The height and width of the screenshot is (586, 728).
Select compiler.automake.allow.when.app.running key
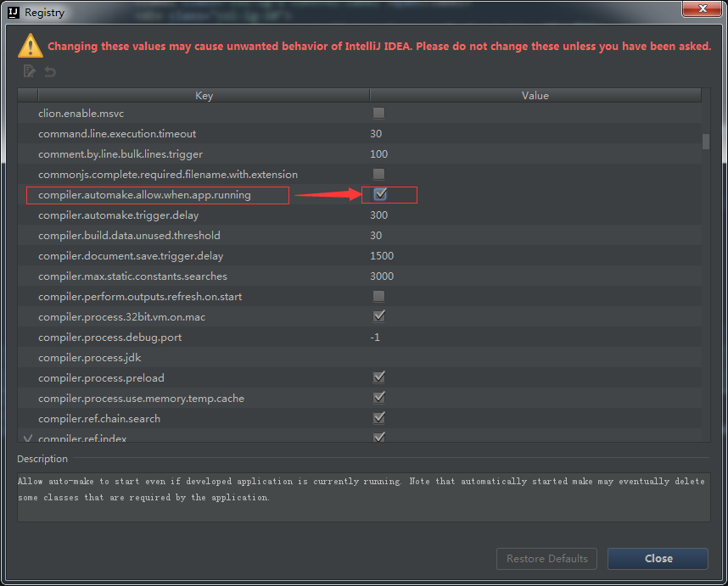pyautogui.click(x=144, y=195)
